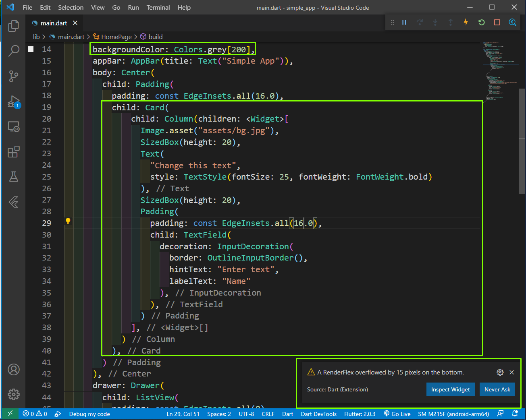The height and width of the screenshot is (420, 526).
Task: Open the View menu
Action: coord(98,7)
